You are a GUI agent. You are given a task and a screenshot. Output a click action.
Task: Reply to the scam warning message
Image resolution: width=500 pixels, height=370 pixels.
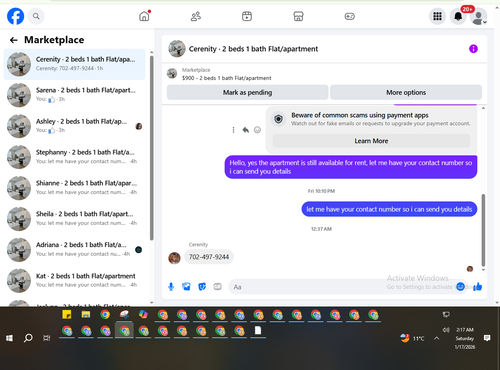246,130
